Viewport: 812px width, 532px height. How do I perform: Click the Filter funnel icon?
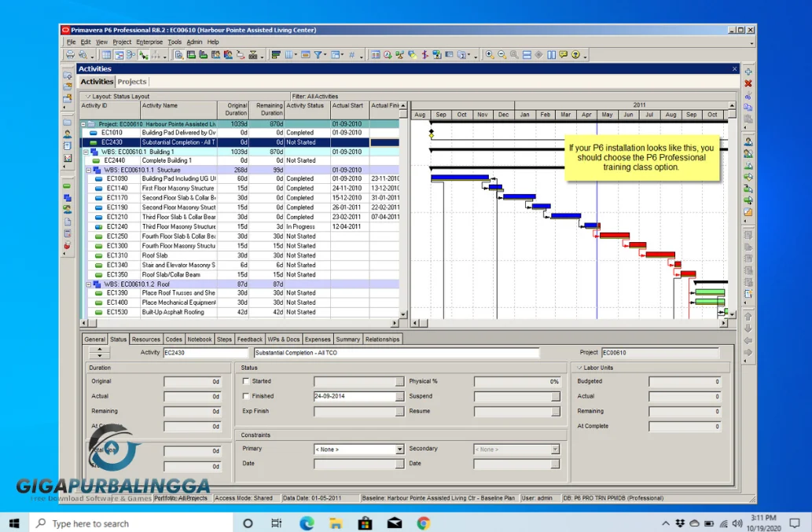(x=318, y=54)
